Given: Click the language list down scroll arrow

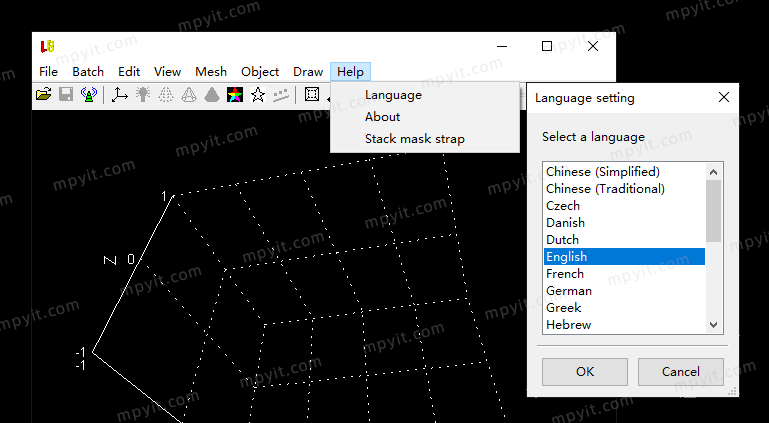Looking at the screenshot, I should tap(714, 325).
